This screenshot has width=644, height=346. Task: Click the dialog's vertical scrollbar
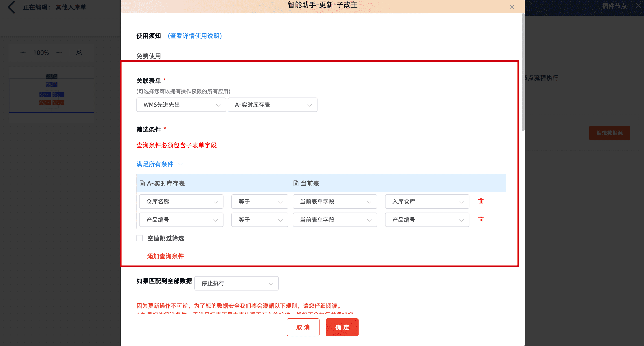pyautogui.click(x=523, y=73)
